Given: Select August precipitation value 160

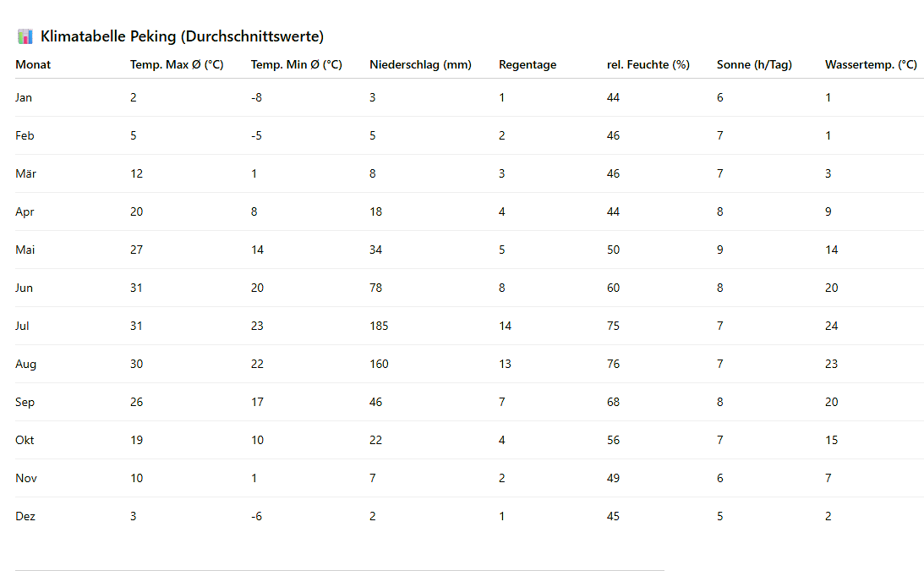Looking at the screenshot, I should 379,364.
